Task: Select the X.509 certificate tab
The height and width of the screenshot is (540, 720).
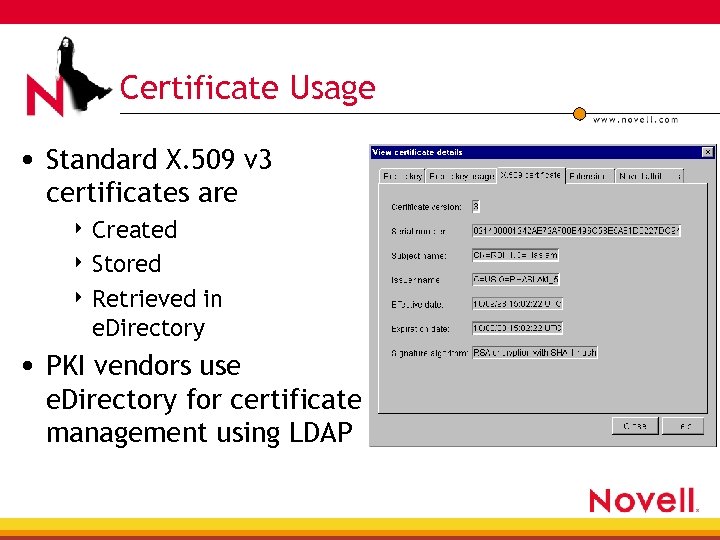Action: (x=531, y=175)
